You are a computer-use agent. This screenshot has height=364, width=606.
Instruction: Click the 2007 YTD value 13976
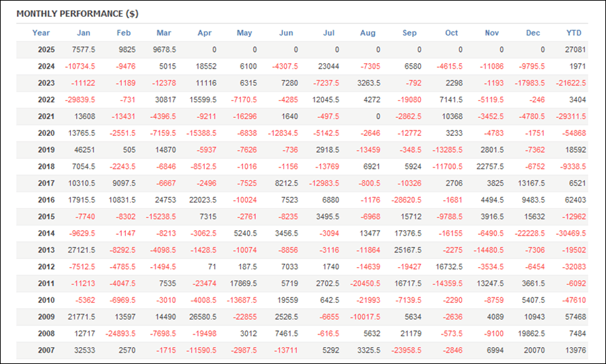tap(576, 350)
